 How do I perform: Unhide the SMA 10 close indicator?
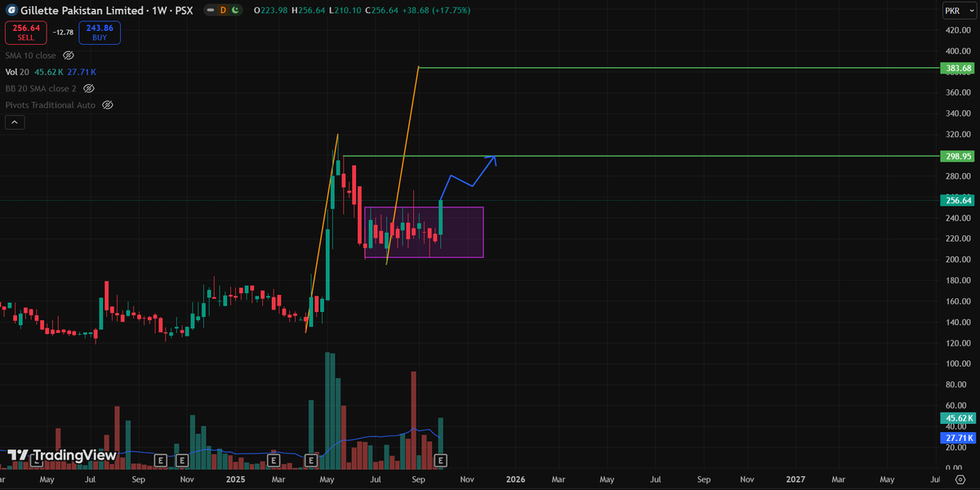(x=69, y=56)
